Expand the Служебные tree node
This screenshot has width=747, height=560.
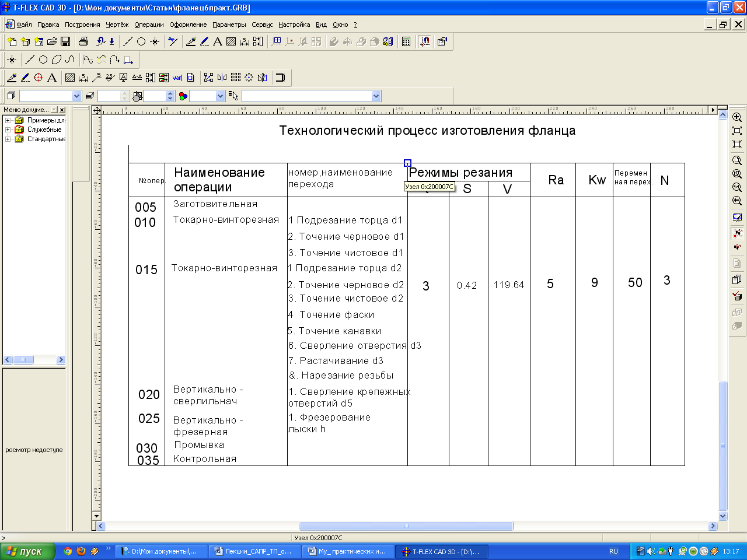click(8, 129)
